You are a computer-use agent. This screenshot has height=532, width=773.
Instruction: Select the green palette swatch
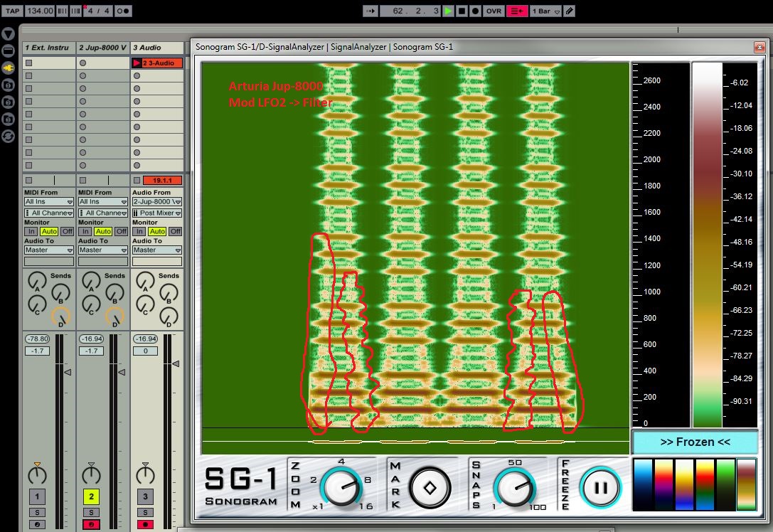tap(725, 484)
